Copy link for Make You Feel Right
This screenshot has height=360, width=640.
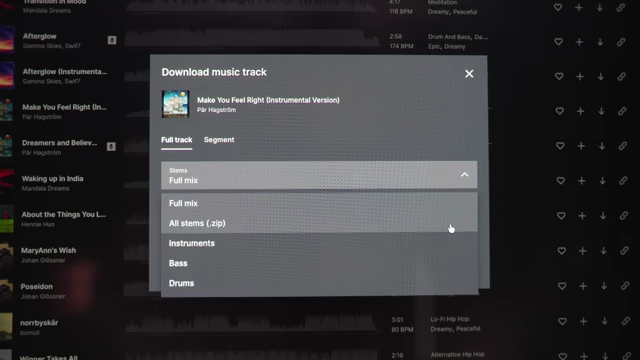(x=622, y=111)
